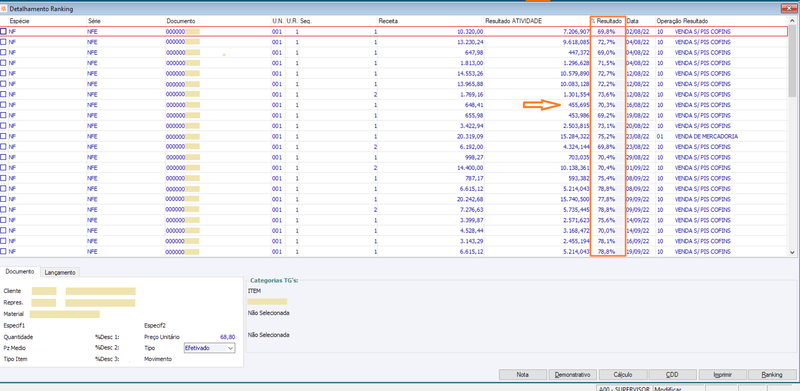Click the Cálculo button
Screen dimensions: 800x391
[x=622, y=375]
